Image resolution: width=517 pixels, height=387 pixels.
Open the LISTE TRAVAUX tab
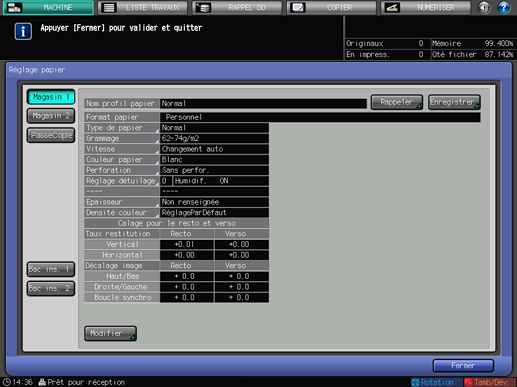click(x=143, y=7)
